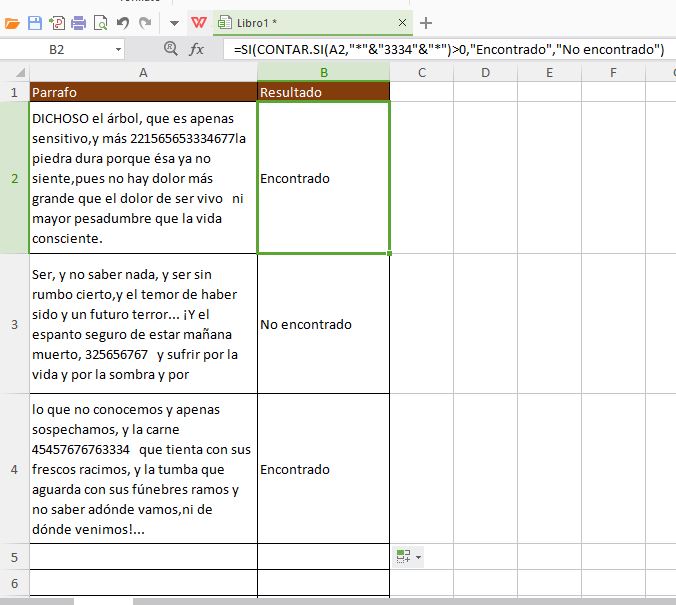The height and width of the screenshot is (605, 676).
Task: Click the 'Parrafo' header cell
Action: [x=143, y=92]
